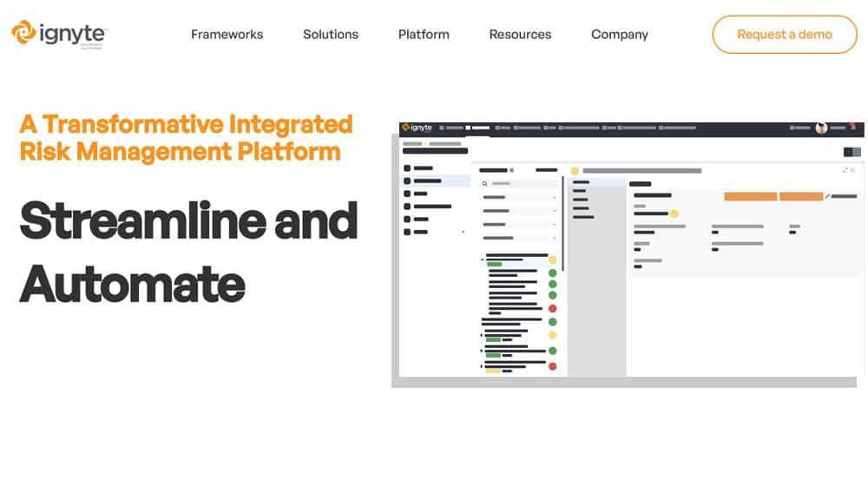Click the Request a demo button
The image size is (868, 486).
785,35
